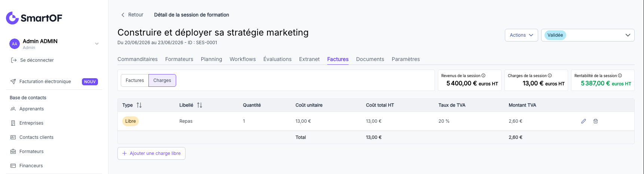
Task: Click info icon for Rentabilité de la session
Action: [x=620, y=76]
